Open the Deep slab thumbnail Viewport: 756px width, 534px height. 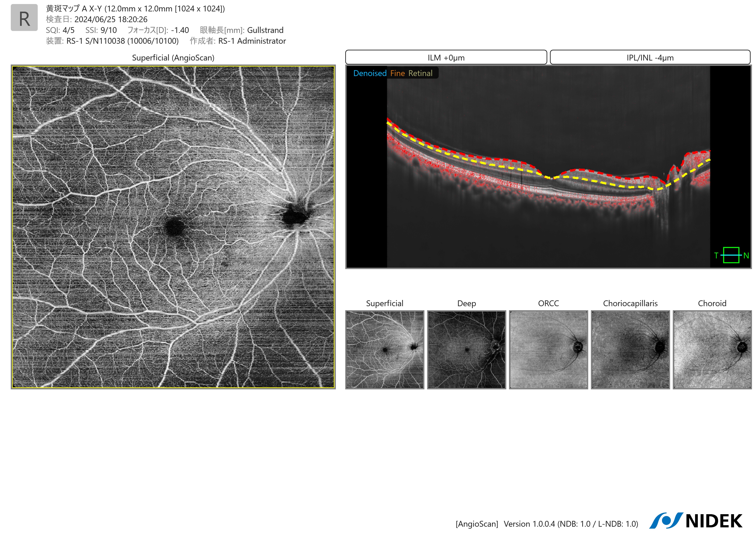tap(467, 349)
